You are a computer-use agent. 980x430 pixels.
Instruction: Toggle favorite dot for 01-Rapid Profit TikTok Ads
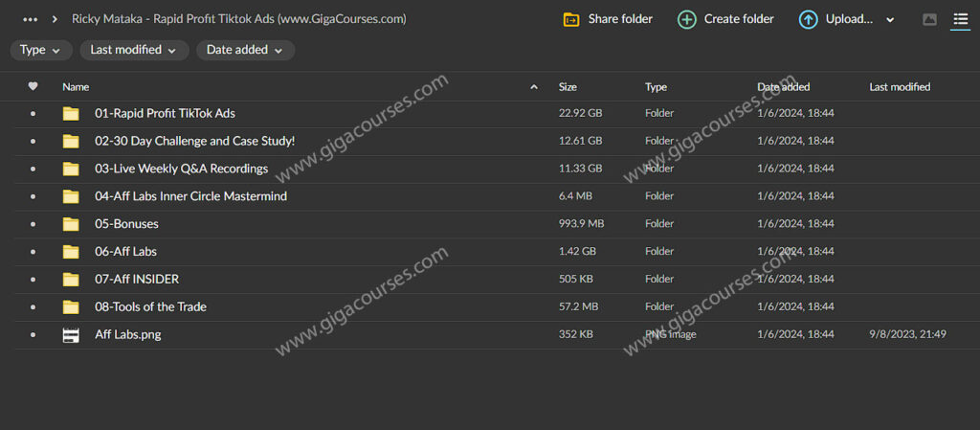coord(33,114)
